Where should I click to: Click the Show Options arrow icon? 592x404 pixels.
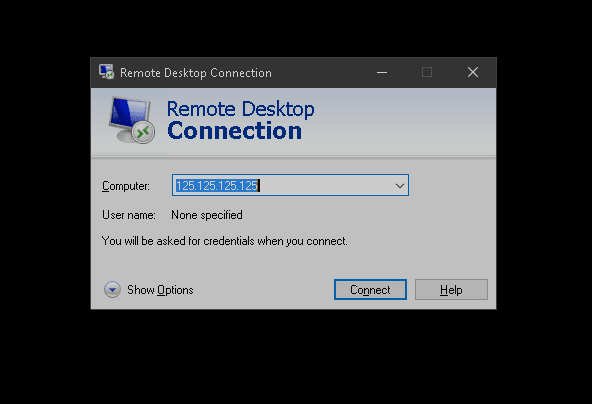(112, 290)
